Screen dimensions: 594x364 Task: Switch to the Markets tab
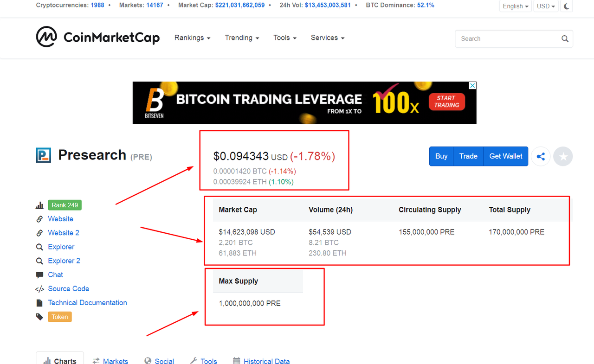(110, 361)
